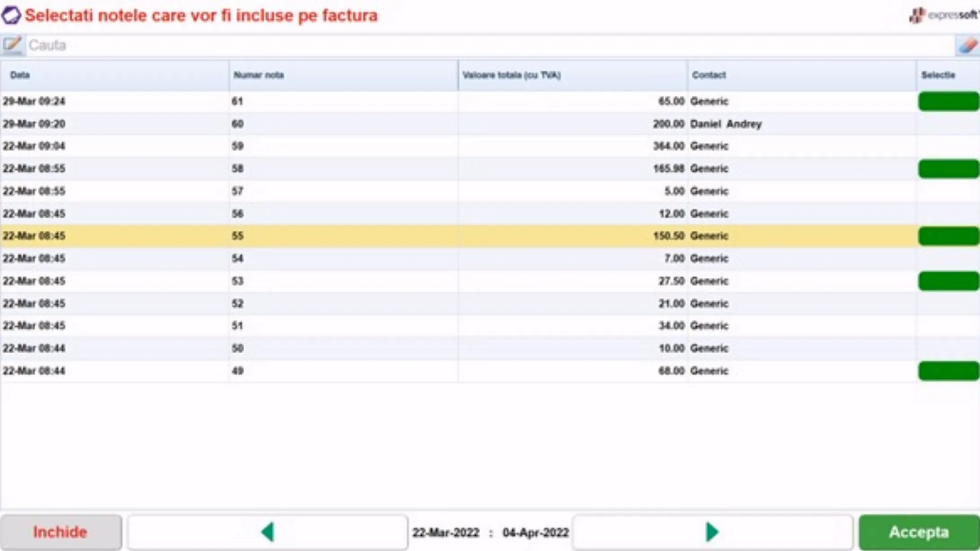Screen dimensions: 980x551
Task: Click Generic contact in note 57 row
Action: (x=709, y=191)
